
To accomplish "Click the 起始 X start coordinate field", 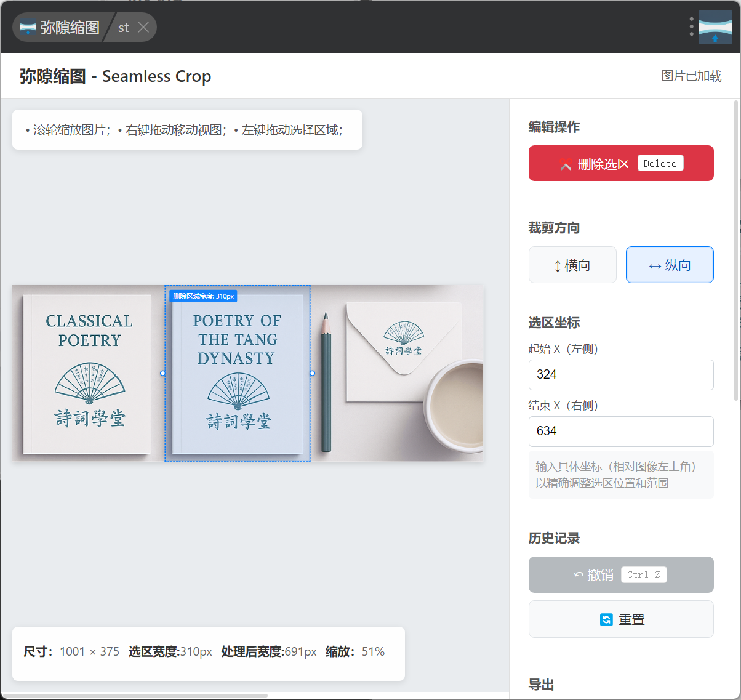I will point(620,374).
